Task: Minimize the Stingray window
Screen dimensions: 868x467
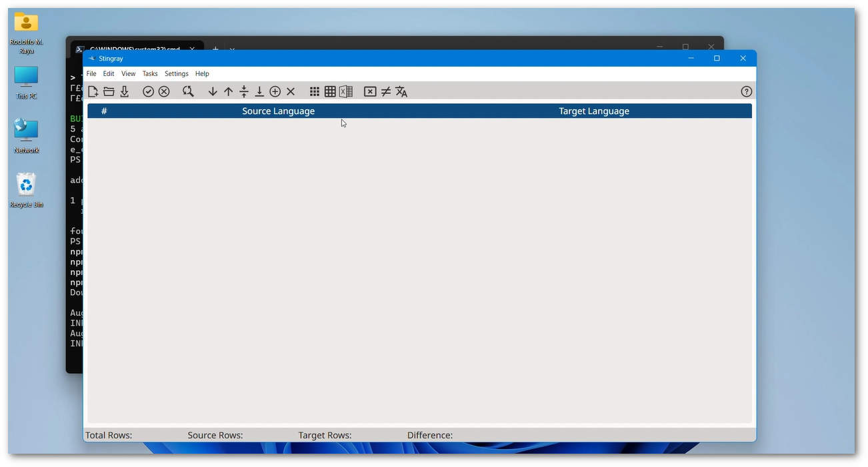Action: point(691,59)
